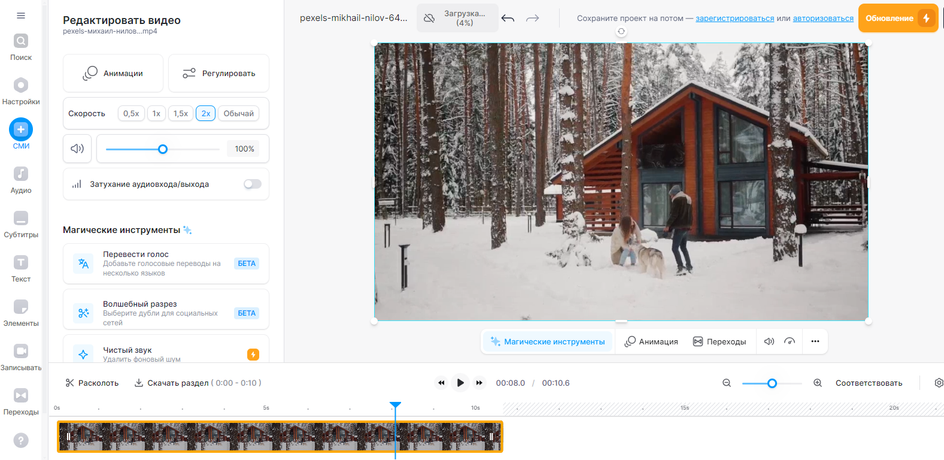The height and width of the screenshot is (460, 944).
Task: Open the hamburger menu at top left
Action: (21, 16)
